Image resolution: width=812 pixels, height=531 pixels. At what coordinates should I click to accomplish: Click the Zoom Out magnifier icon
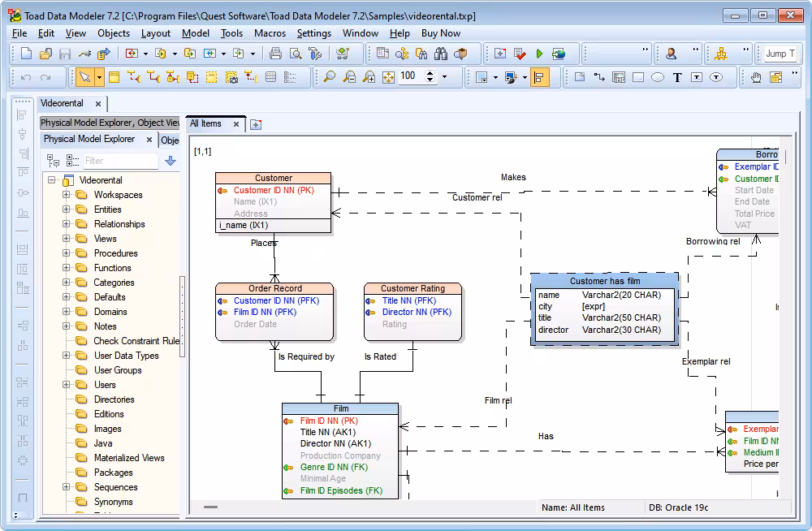349,78
